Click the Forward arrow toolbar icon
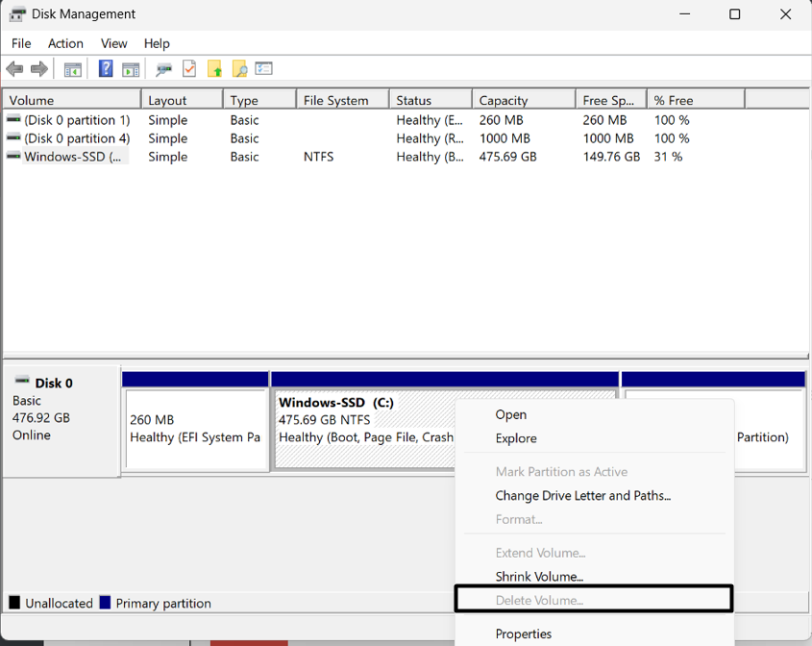This screenshot has height=646, width=812. (x=39, y=69)
